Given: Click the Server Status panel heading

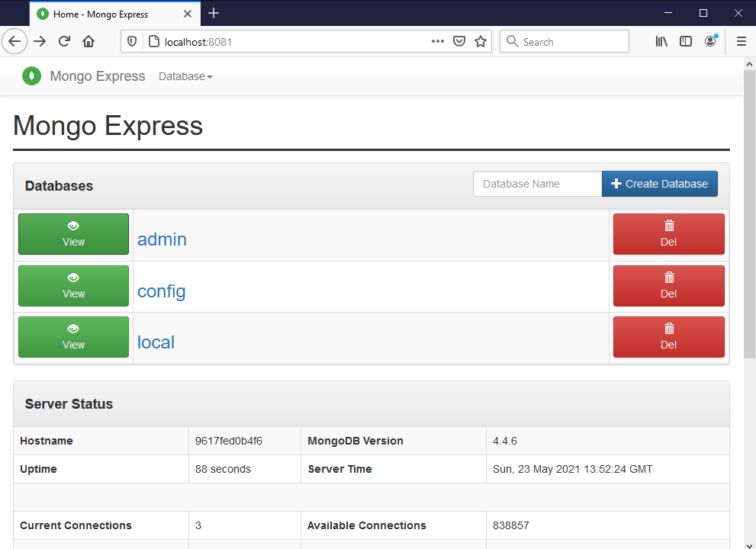Looking at the screenshot, I should [x=69, y=404].
